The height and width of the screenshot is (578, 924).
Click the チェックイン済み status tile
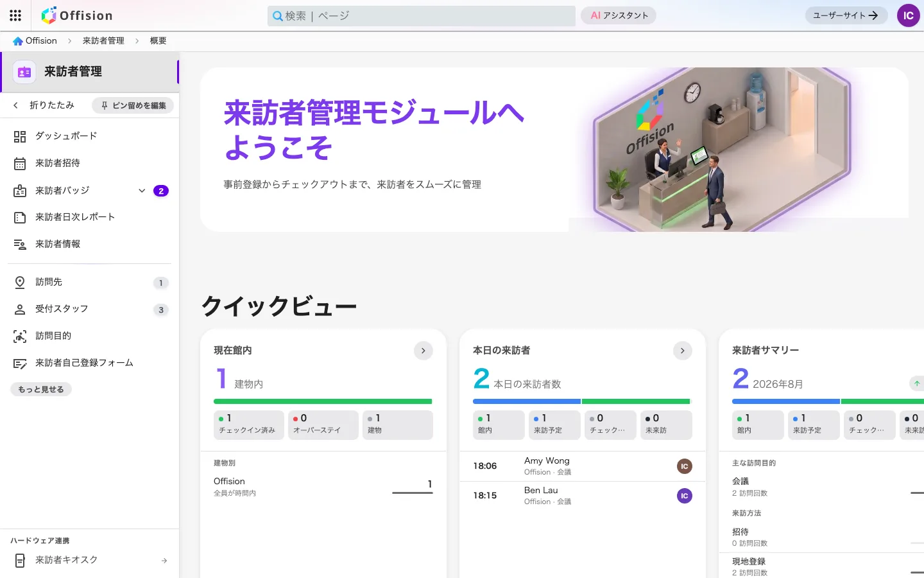click(x=249, y=425)
